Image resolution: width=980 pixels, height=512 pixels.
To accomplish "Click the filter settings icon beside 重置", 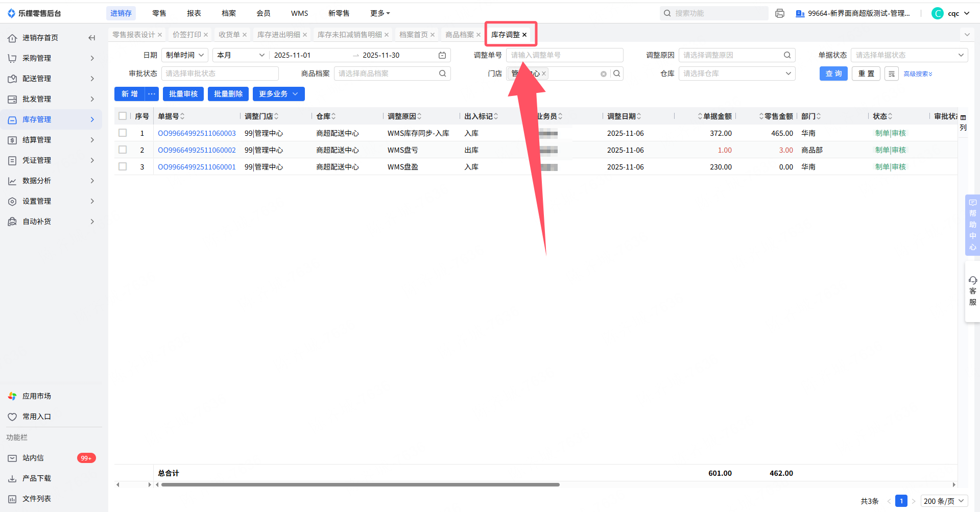I will click(x=892, y=74).
